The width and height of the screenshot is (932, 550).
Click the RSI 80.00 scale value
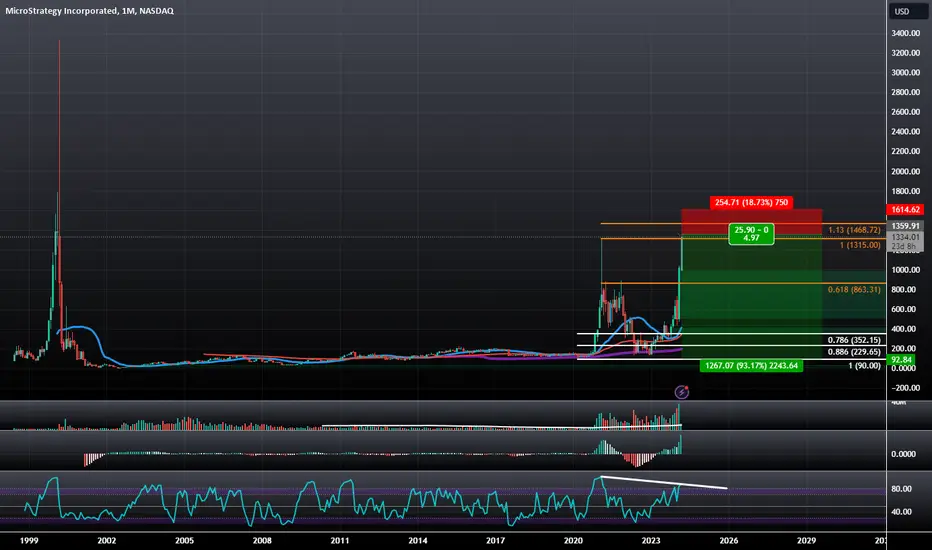(x=901, y=489)
